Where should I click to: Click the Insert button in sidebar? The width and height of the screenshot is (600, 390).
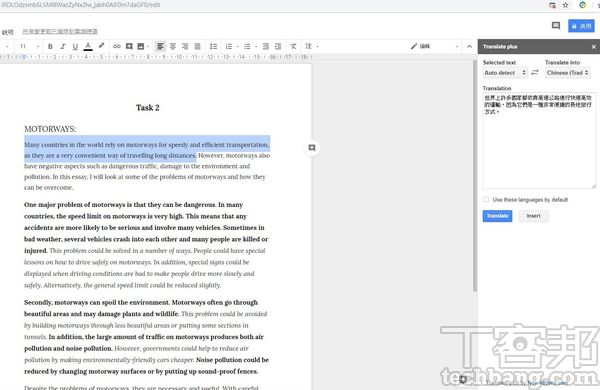(x=533, y=216)
